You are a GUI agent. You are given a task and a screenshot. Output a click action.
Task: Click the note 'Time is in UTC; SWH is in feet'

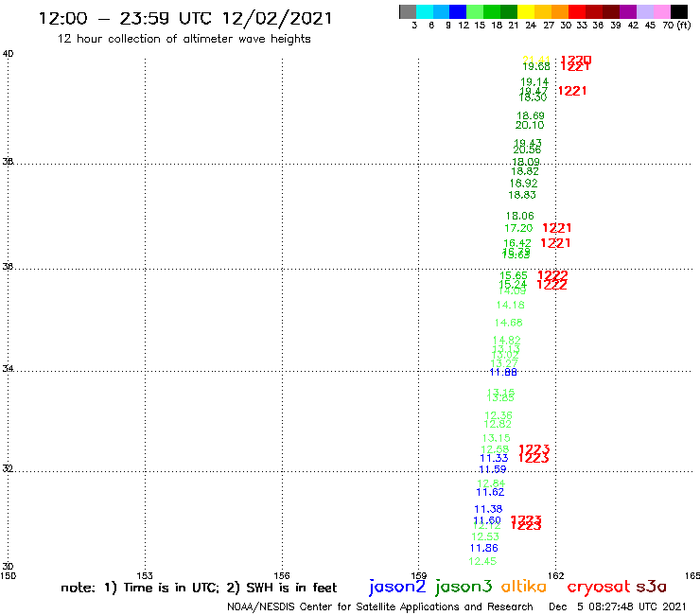click(199, 588)
